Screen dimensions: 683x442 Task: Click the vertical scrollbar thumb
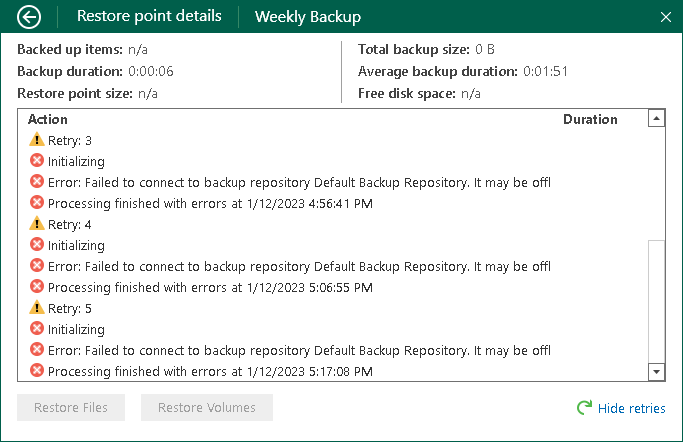pos(656,300)
